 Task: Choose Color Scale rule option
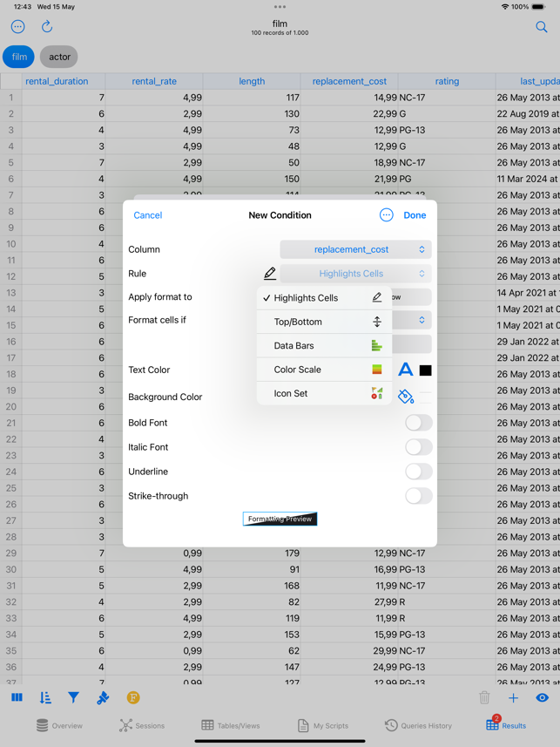point(324,370)
